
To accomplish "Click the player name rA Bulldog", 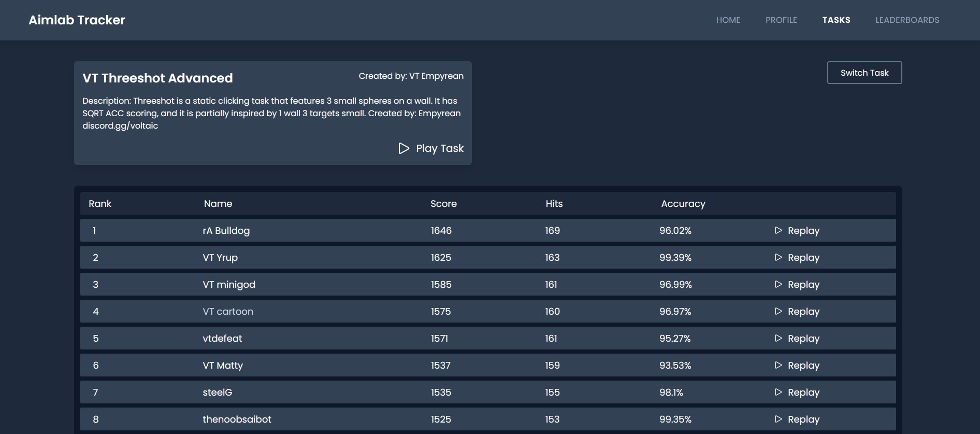I will click(x=226, y=230).
